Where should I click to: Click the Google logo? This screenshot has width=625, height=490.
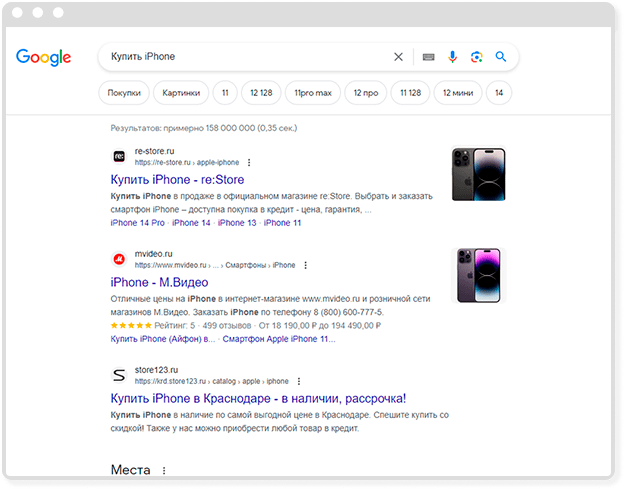coord(43,57)
